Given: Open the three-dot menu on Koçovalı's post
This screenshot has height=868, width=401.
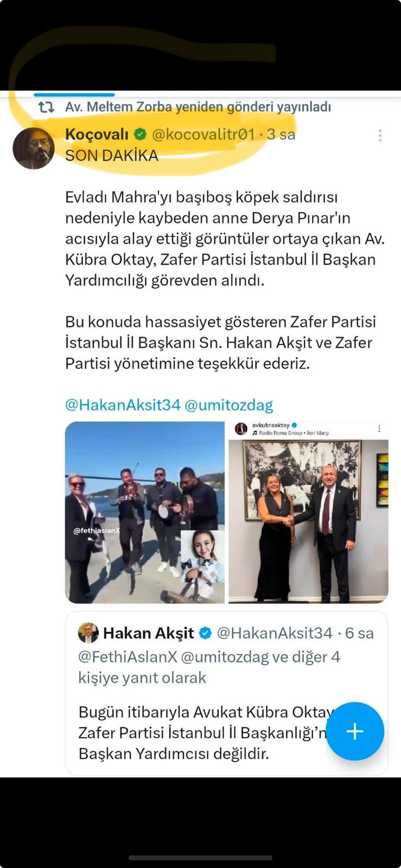Looking at the screenshot, I should click(380, 136).
